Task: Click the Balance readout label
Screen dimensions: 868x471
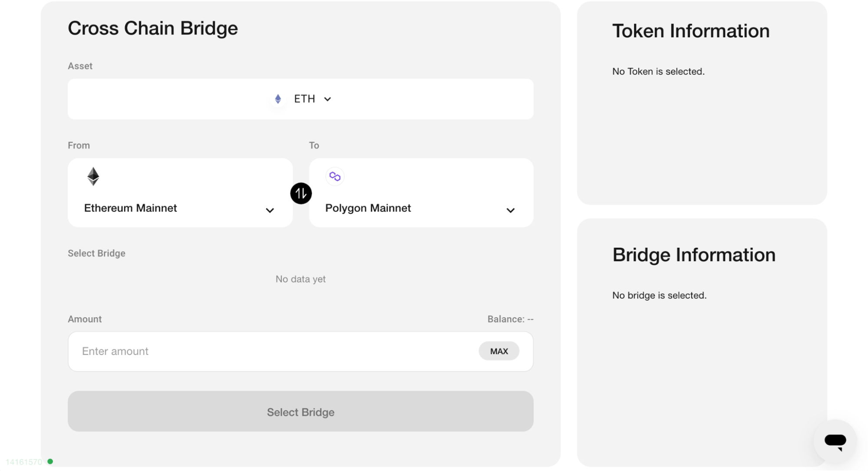Action: pos(510,319)
